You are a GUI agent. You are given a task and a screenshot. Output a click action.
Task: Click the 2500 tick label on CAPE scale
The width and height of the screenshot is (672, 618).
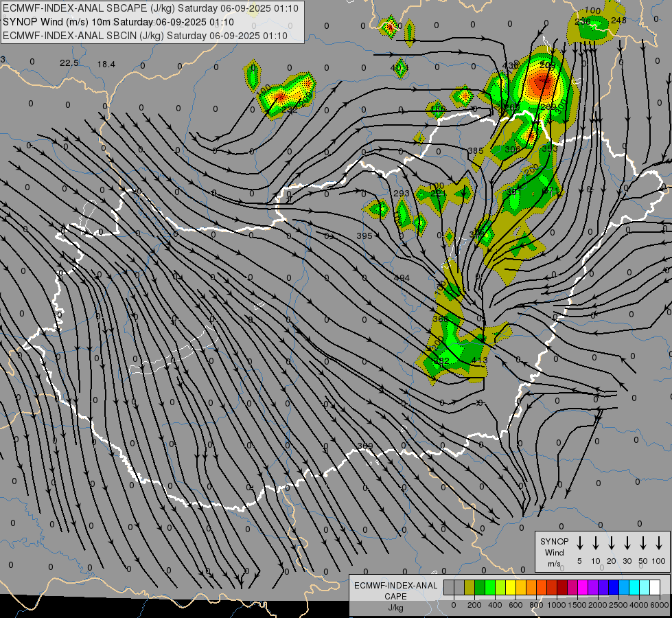[x=618, y=605]
